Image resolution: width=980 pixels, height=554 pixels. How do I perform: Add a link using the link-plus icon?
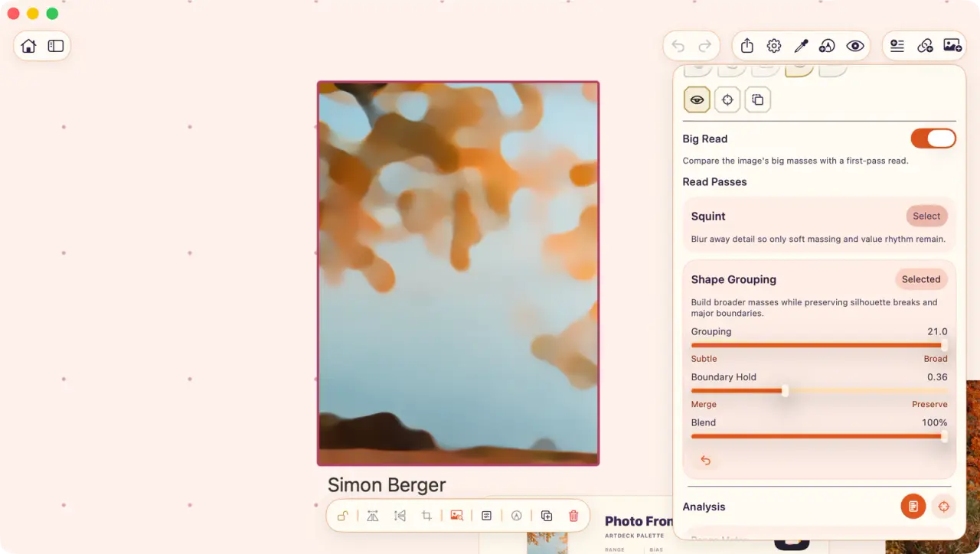(925, 46)
